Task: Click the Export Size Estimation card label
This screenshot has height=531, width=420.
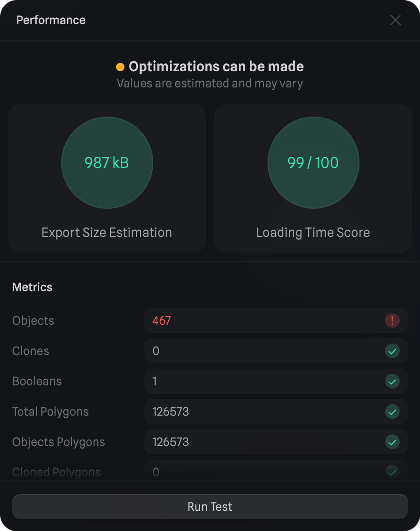Action: [107, 233]
